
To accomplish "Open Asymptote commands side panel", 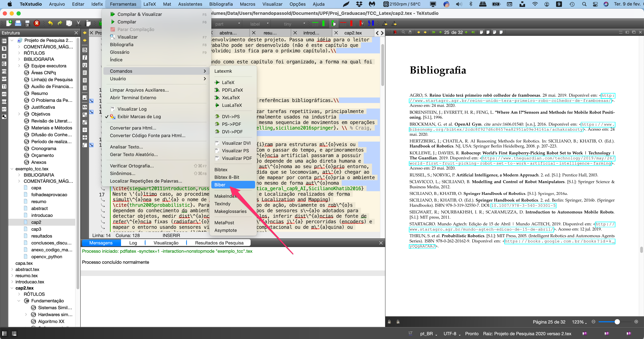I will 4,94.
